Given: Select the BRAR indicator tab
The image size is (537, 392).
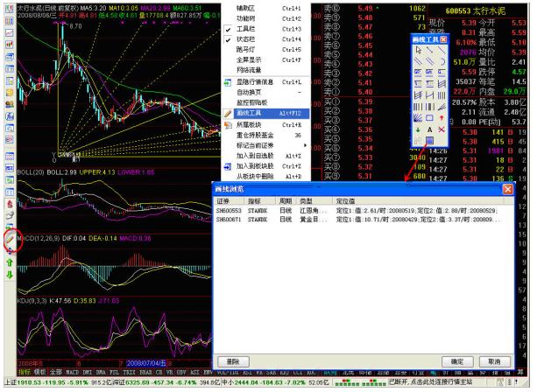Looking at the screenshot, I should coord(145,372).
